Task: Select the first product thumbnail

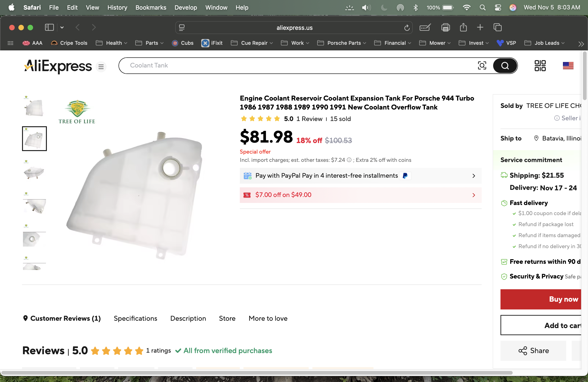Action: pyautogui.click(x=34, y=107)
